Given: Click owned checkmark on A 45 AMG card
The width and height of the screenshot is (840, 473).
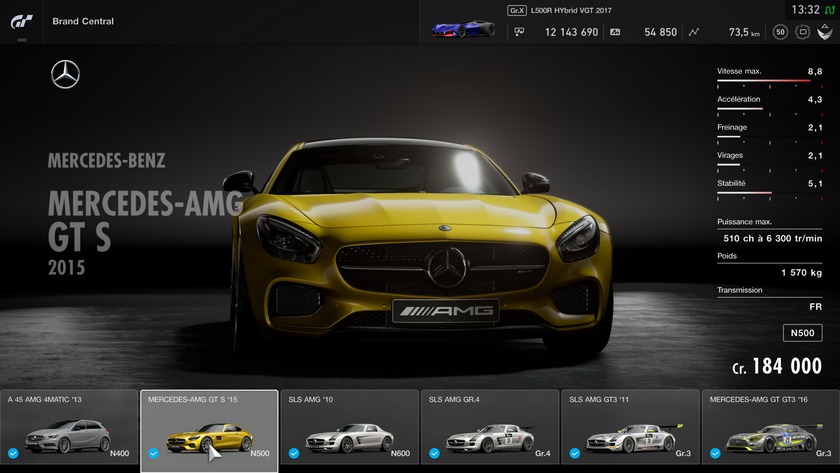Looking at the screenshot, I should coord(13,453).
